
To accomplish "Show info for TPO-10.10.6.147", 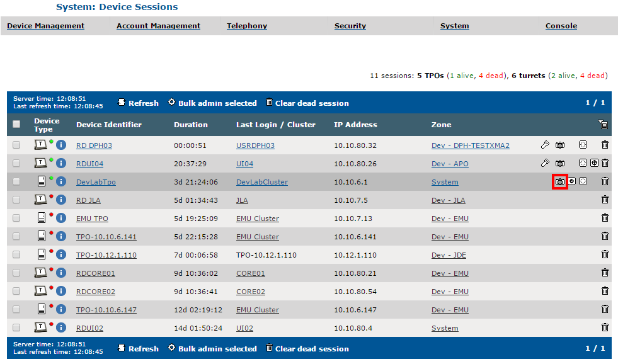I will [x=61, y=309].
